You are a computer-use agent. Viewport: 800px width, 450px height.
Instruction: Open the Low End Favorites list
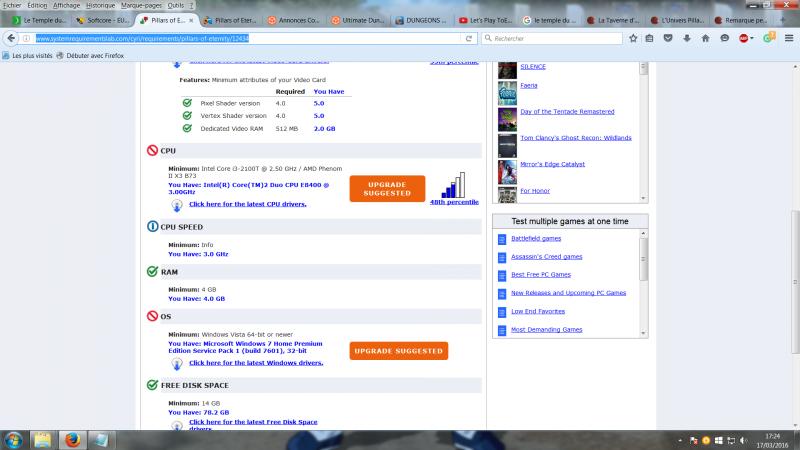tap(538, 311)
